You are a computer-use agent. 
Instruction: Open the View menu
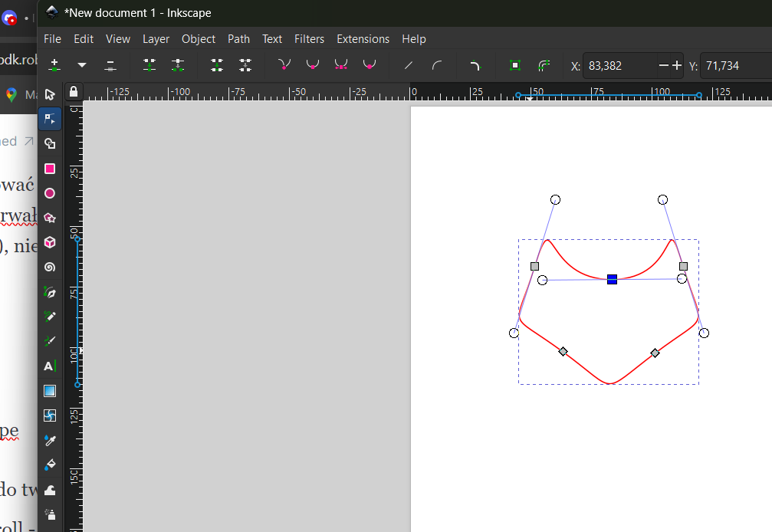118,39
